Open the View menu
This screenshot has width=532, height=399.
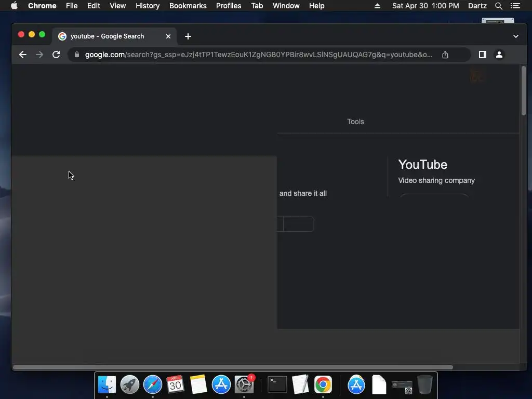[118, 6]
